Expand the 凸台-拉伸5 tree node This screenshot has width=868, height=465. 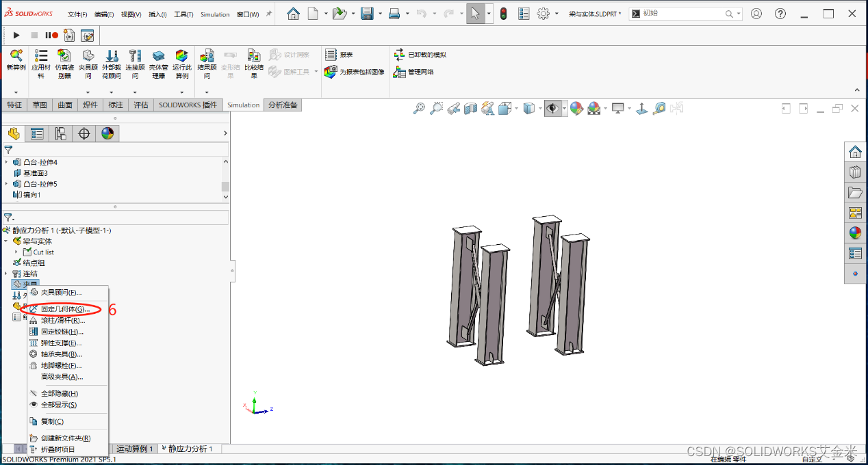coord(6,184)
